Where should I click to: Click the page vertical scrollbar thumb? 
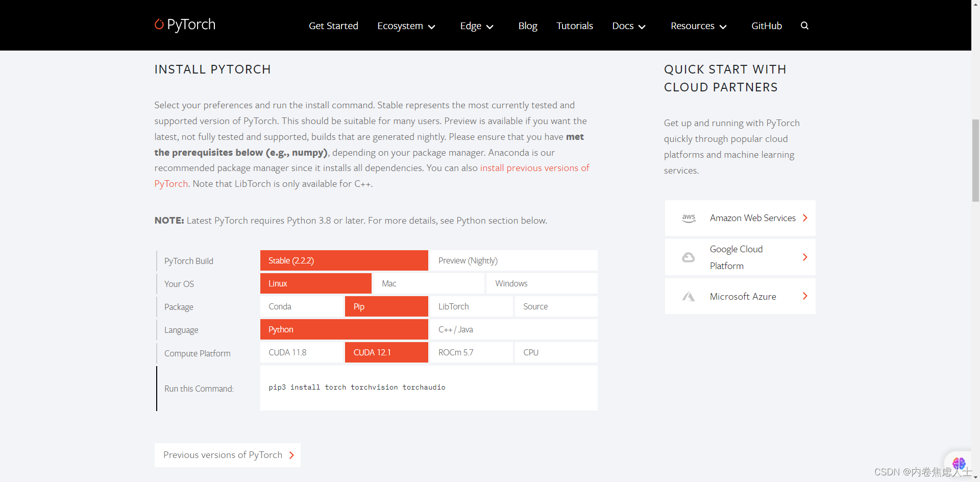pyautogui.click(x=975, y=161)
